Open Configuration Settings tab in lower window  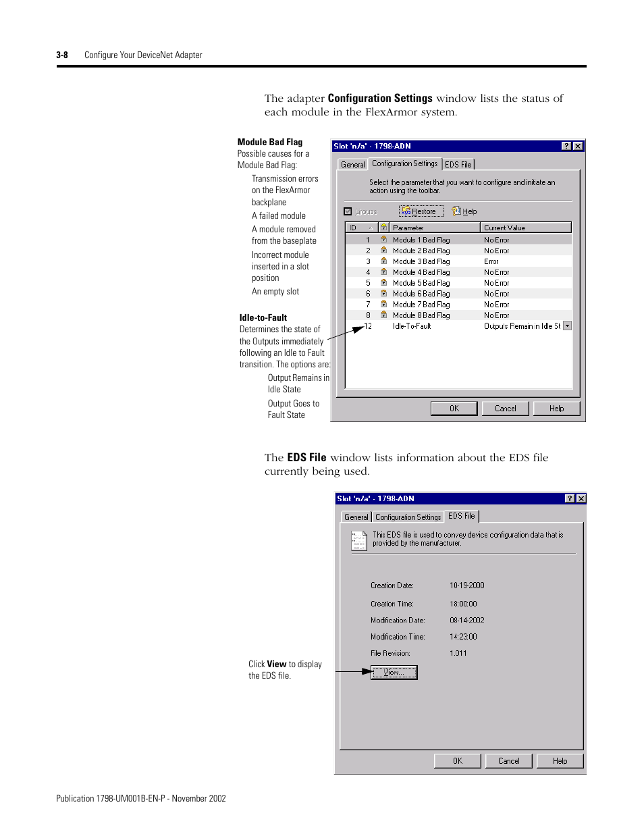(408, 517)
